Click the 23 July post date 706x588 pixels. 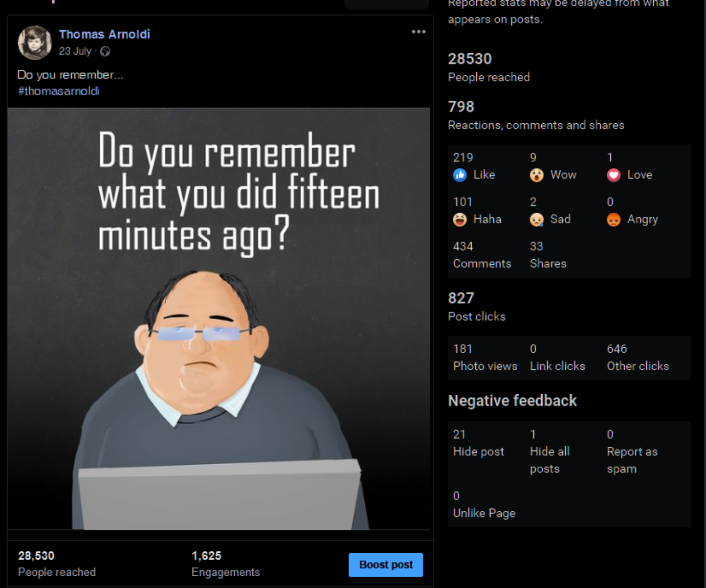coord(75,51)
